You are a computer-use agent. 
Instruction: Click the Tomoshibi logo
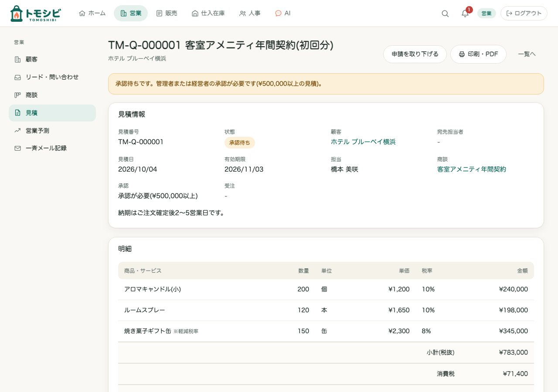pos(35,14)
